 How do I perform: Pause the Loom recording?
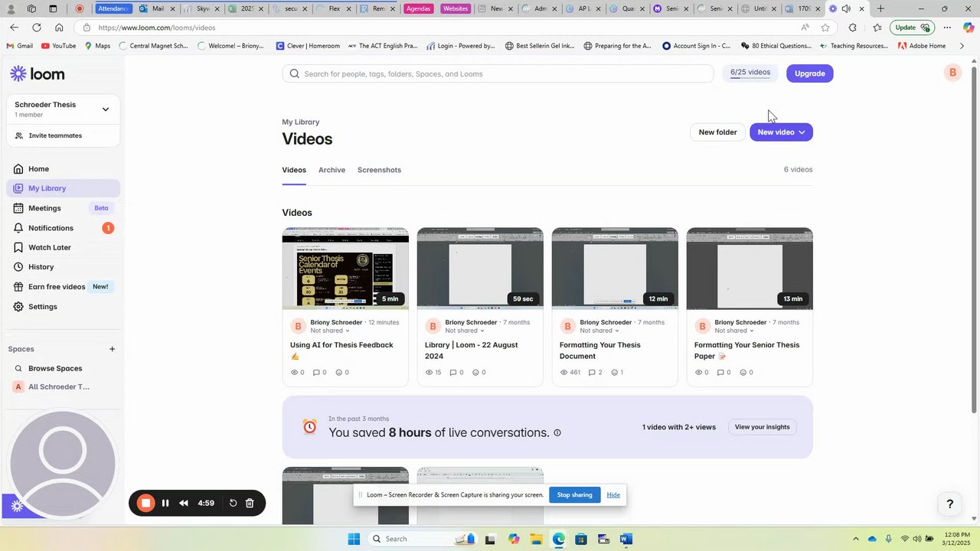pyautogui.click(x=165, y=503)
